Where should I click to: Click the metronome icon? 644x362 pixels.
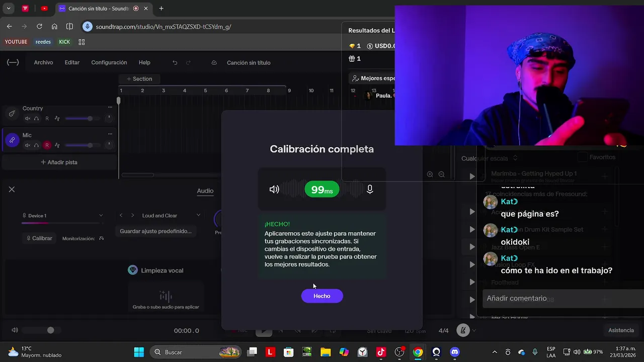pyautogui.click(x=463, y=330)
